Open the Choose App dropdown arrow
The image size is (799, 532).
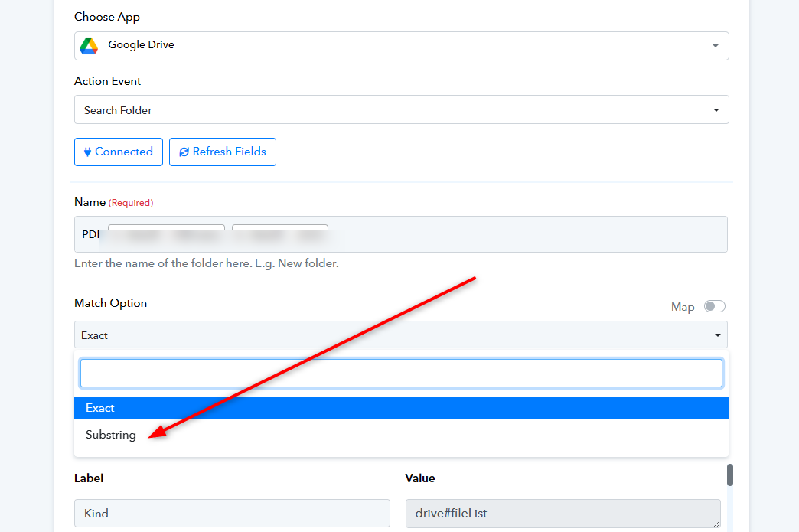pyautogui.click(x=716, y=46)
